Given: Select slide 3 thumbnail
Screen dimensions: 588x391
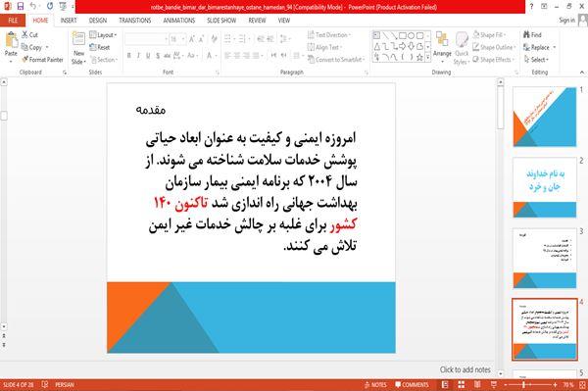Looking at the screenshot, I should click(x=545, y=259).
